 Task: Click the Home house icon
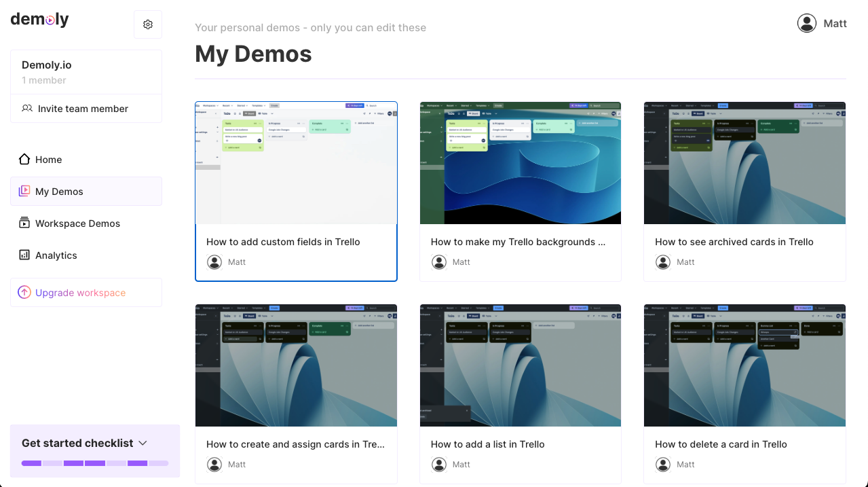pyautogui.click(x=24, y=160)
